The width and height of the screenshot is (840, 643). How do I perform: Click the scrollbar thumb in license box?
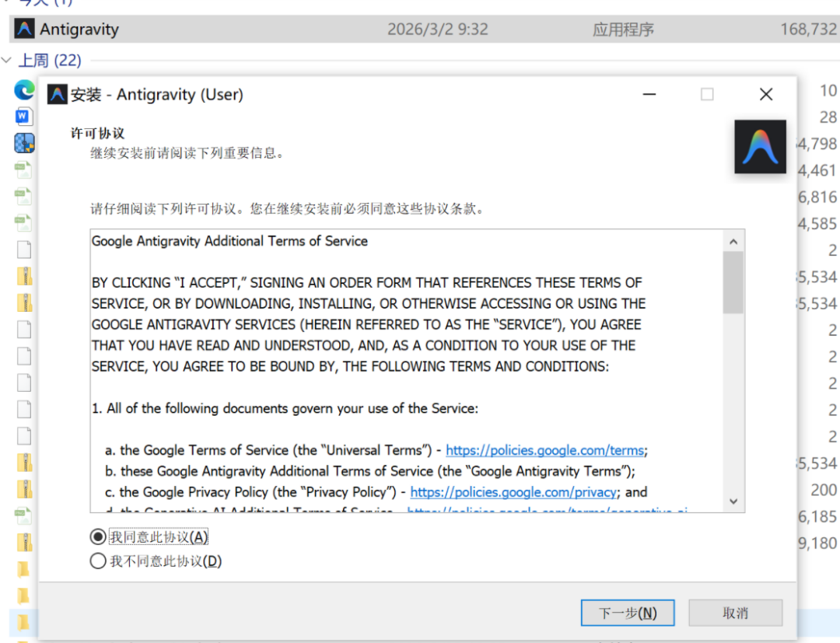coord(733,282)
